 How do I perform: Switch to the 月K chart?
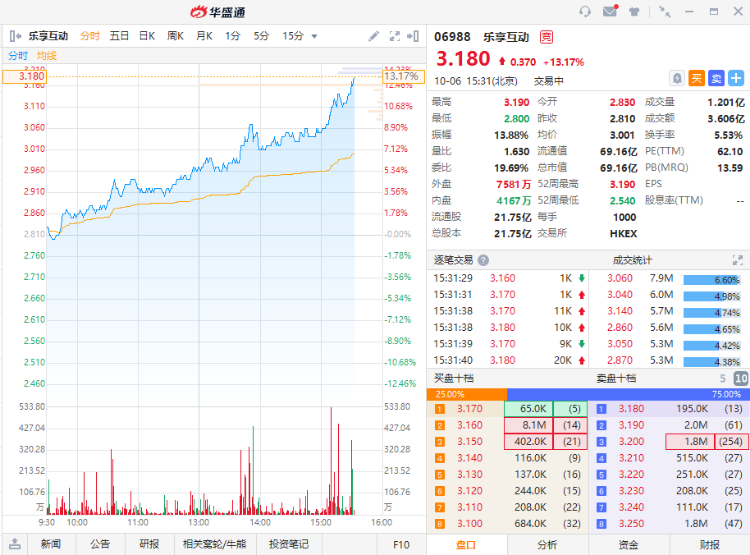click(204, 36)
